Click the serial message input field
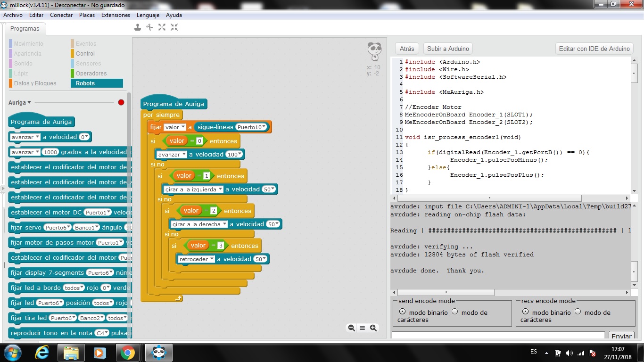 click(x=498, y=335)
